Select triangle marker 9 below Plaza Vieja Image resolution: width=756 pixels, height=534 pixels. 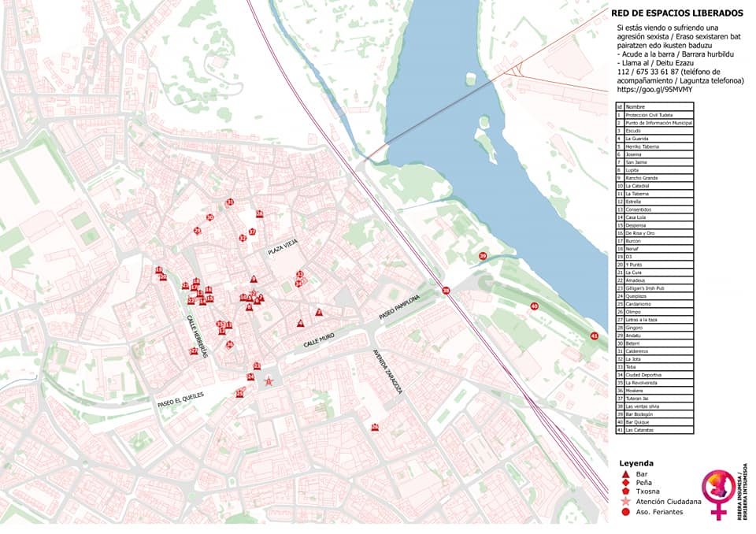[x=254, y=279]
